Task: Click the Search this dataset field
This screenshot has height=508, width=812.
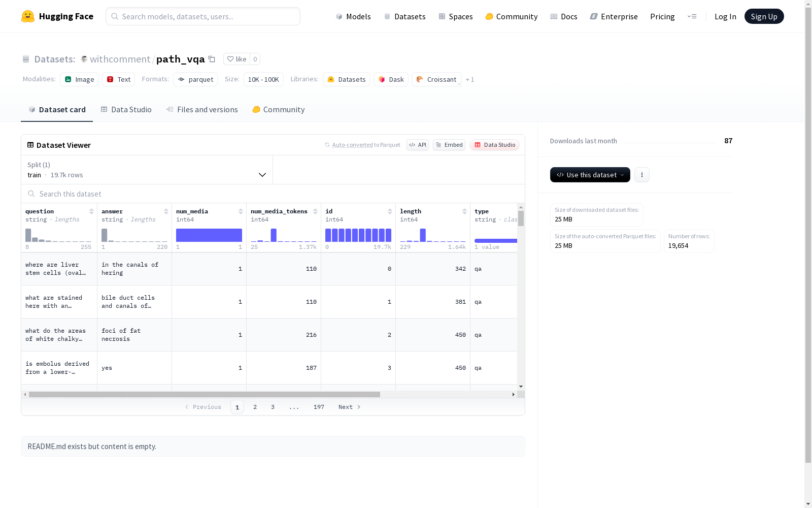Action: (x=273, y=194)
